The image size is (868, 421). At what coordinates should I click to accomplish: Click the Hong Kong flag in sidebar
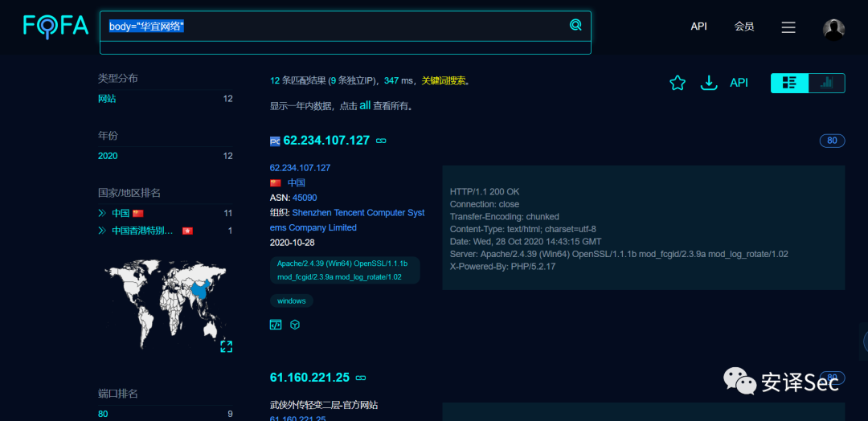[187, 231]
